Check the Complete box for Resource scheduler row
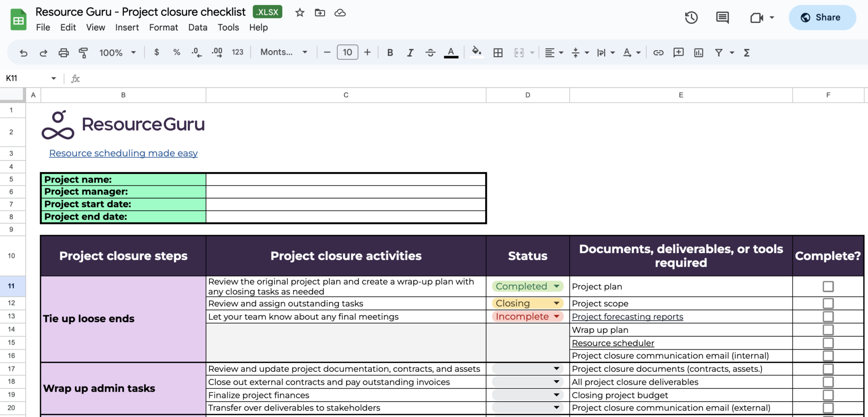The width and height of the screenshot is (868, 417). (x=828, y=342)
